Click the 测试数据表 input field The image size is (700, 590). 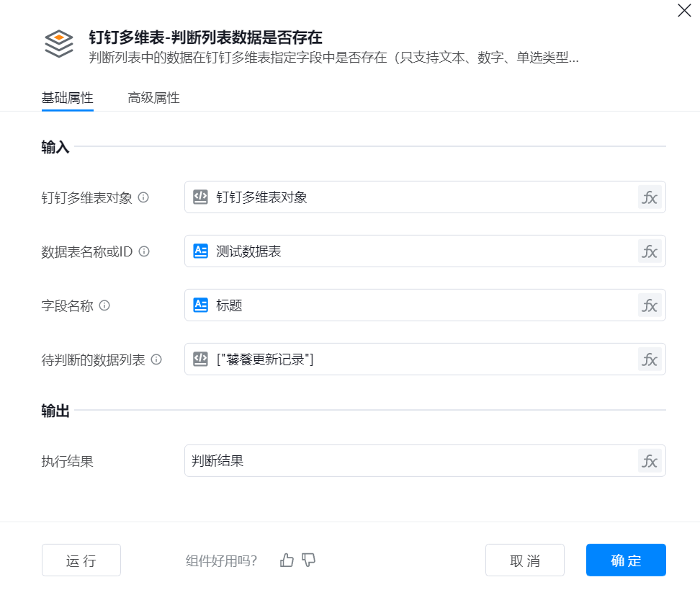pos(418,251)
